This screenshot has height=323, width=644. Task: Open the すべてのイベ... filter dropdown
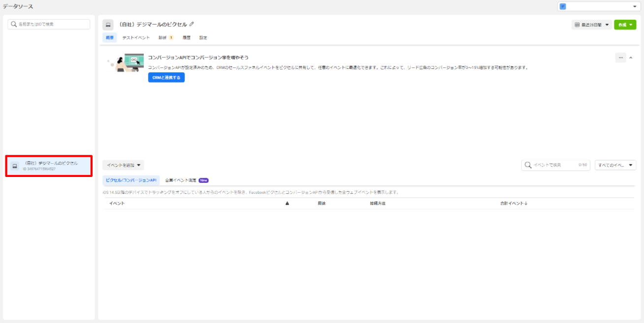615,165
